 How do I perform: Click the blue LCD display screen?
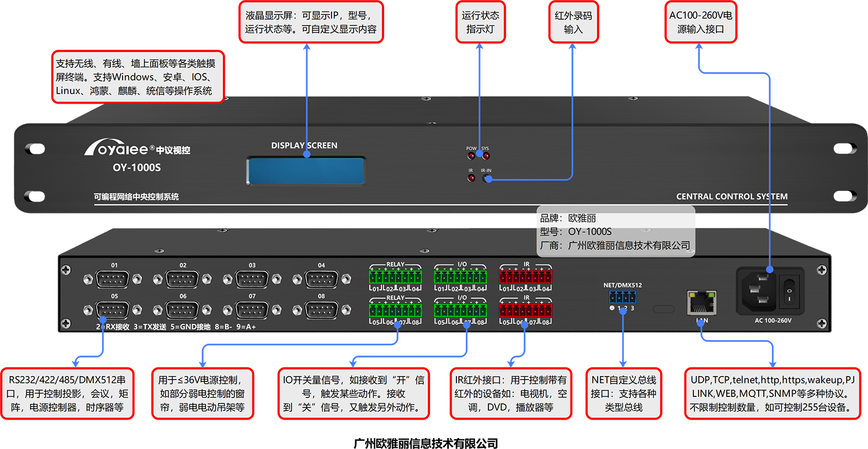[306, 171]
